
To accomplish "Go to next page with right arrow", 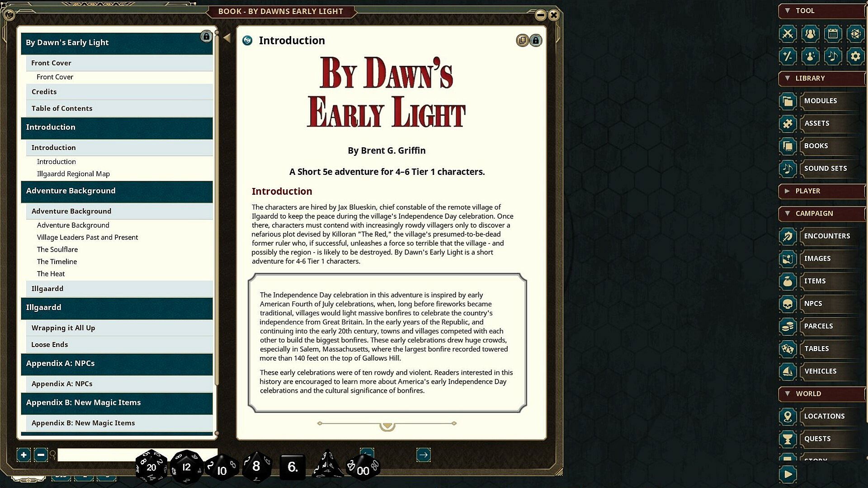I will click(x=423, y=455).
